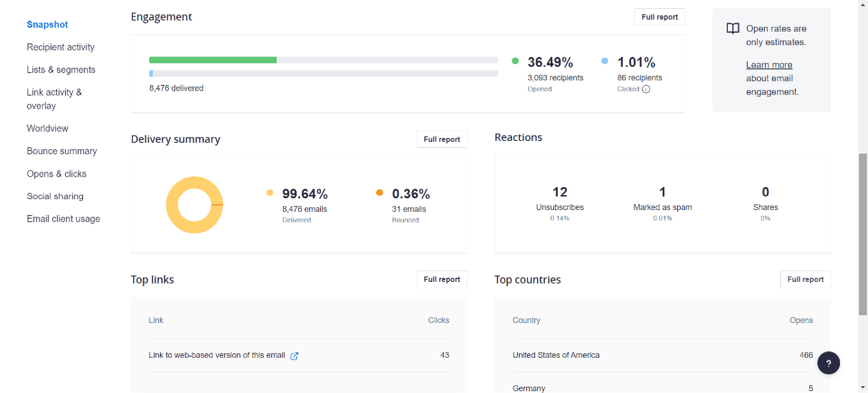Show Email client usage report
Viewport: 868px width, 393px height.
click(63, 219)
